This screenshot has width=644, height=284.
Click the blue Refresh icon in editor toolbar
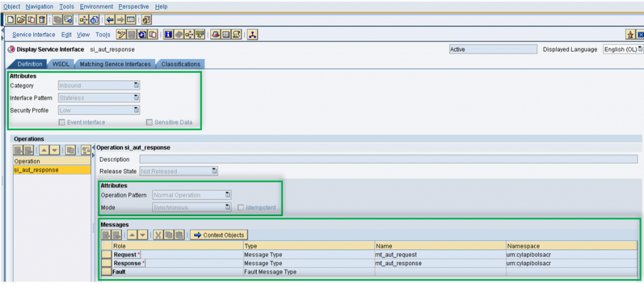[x=142, y=35]
